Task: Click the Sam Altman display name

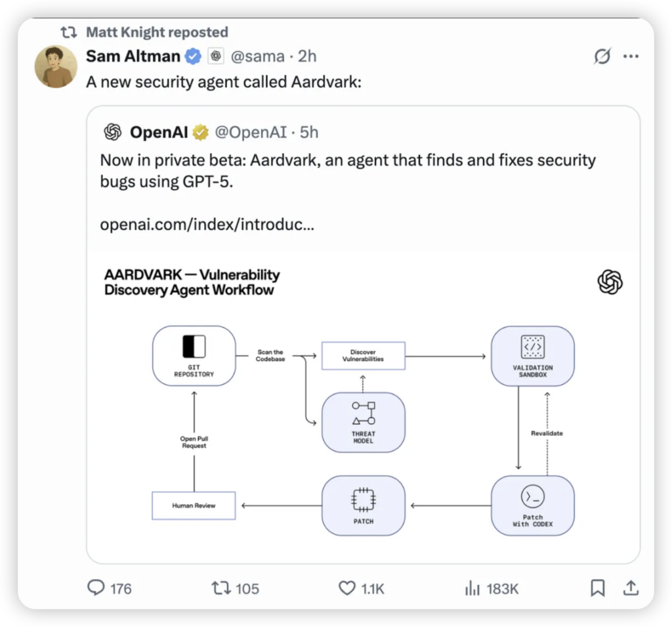Action: pyautogui.click(x=133, y=56)
